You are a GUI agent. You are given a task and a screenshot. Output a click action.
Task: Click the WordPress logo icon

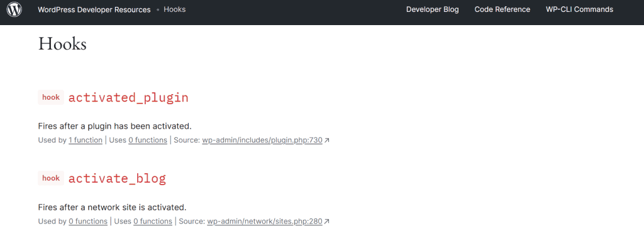[14, 9]
